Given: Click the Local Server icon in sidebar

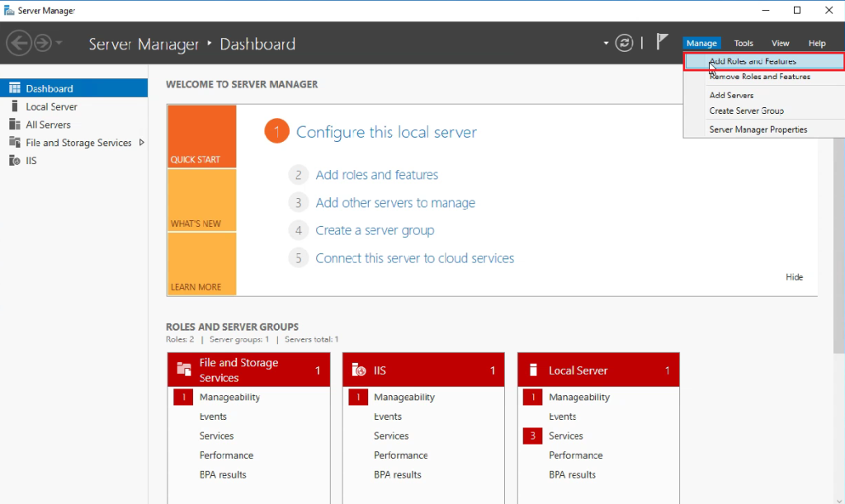Looking at the screenshot, I should (15, 106).
